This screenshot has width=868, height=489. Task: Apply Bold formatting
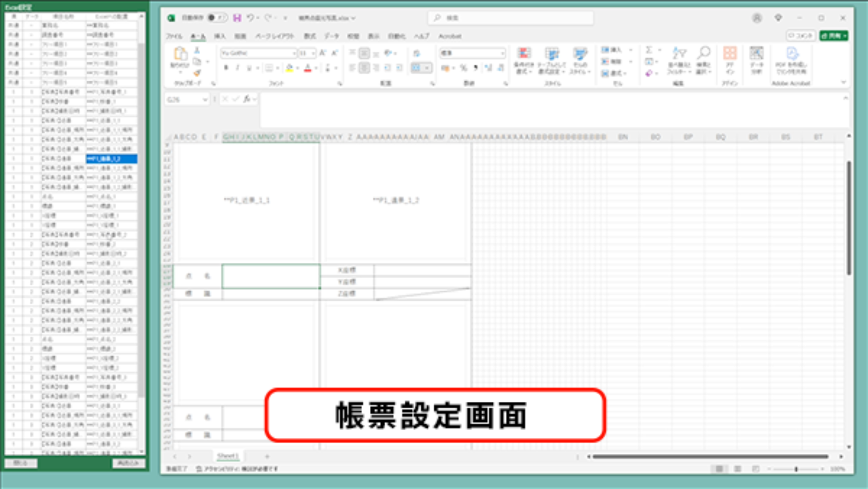pos(226,68)
